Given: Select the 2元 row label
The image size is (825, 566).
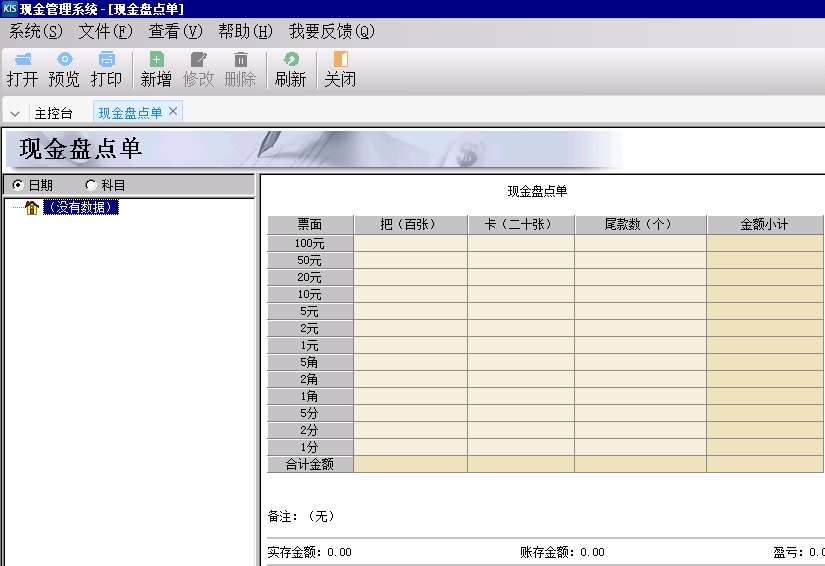Looking at the screenshot, I should click(310, 328).
